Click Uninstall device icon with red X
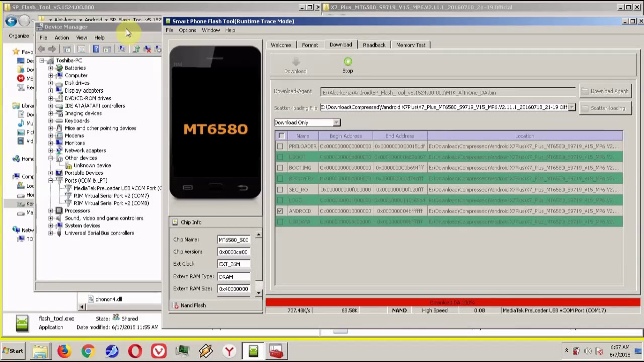The image size is (644, 362). click(x=147, y=49)
